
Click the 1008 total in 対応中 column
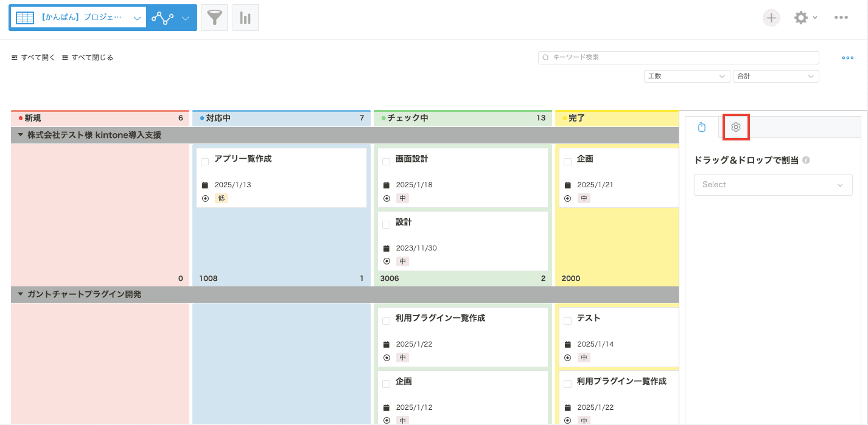[x=208, y=278]
